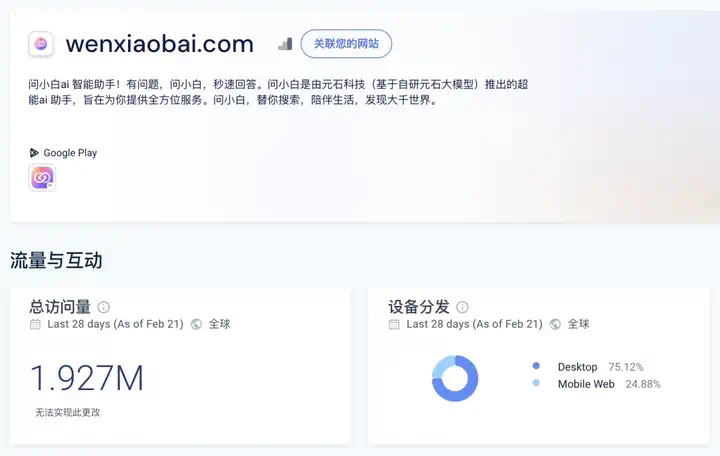The height and width of the screenshot is (456, 720).
Task: Click the Google Play label text
Action: (70, 152)
